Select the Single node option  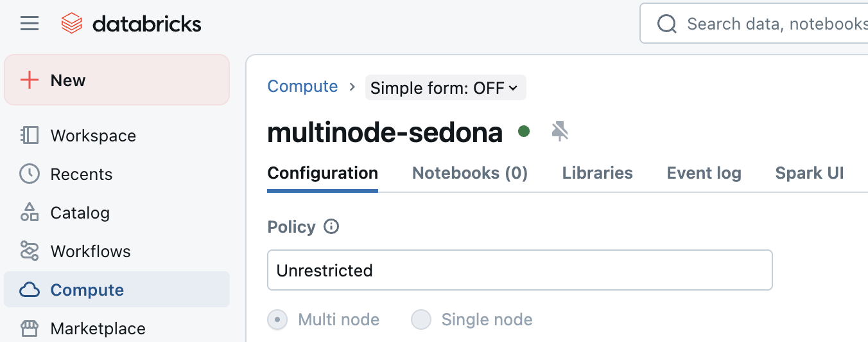(x=421, y=319)
